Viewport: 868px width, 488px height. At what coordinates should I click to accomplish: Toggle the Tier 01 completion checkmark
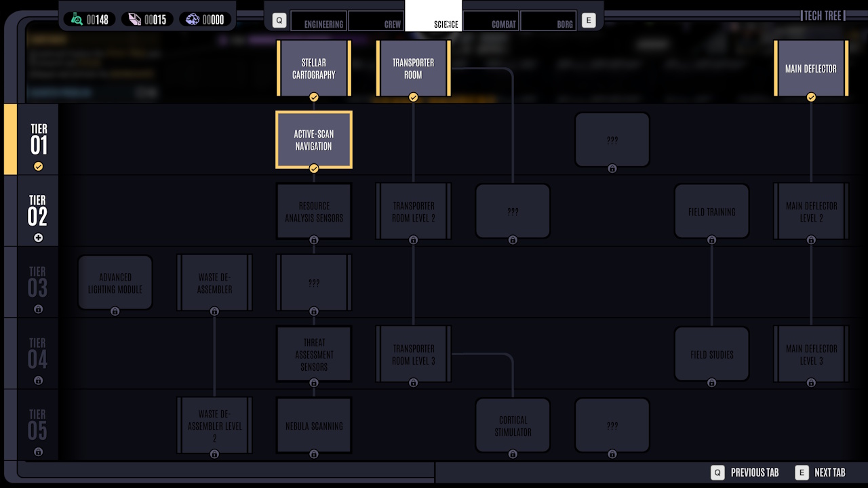point(39,166)
